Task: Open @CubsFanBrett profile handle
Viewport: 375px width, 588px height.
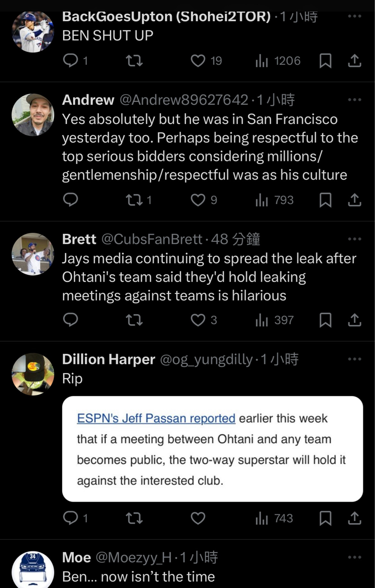Action: [x=152, y=239]
